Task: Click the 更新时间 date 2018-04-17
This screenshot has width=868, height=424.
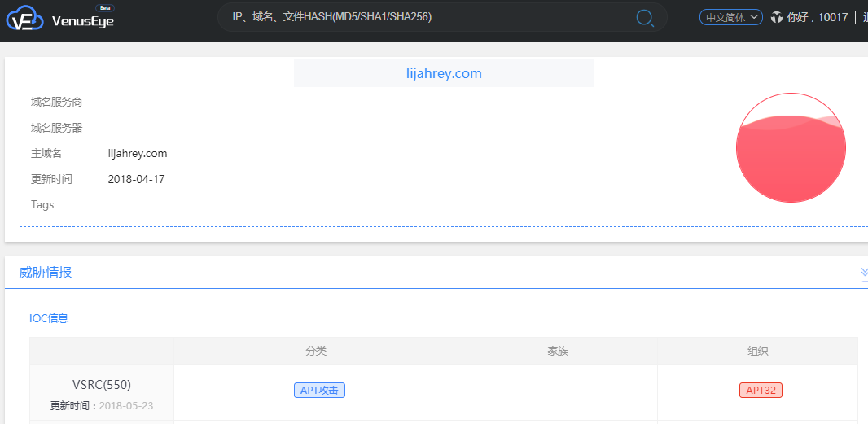Action: [136, 179]
